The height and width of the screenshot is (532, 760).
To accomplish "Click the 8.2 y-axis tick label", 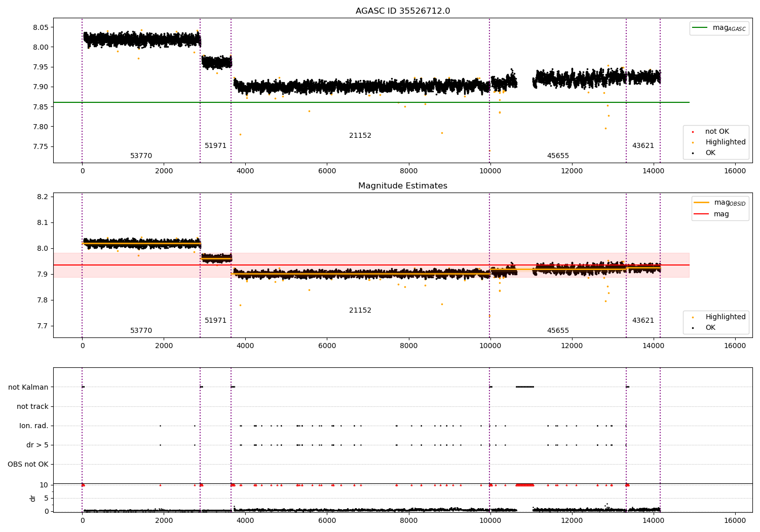I will (43, 197).
